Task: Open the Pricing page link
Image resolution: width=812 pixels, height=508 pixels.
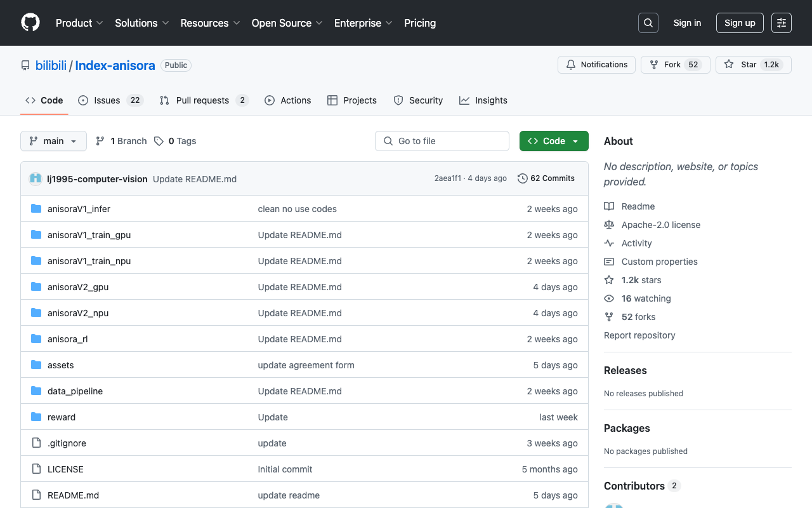Action: [420, 23]
